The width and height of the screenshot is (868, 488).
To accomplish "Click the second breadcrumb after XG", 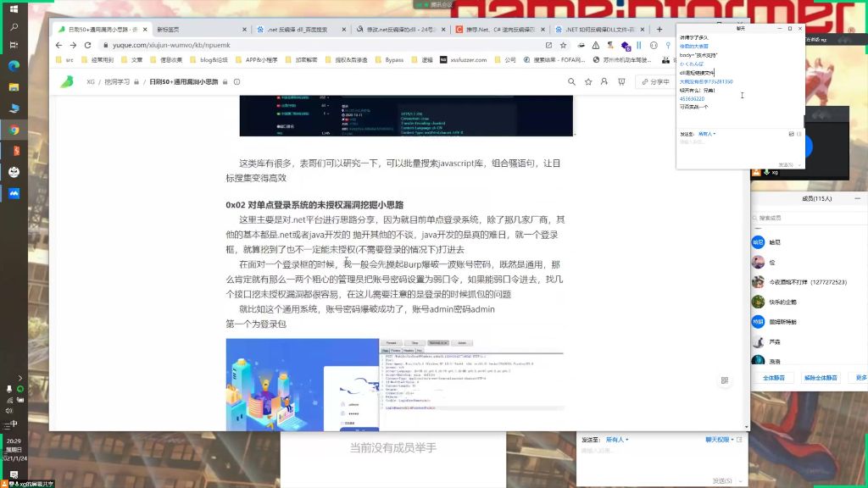I will point(117,82).
